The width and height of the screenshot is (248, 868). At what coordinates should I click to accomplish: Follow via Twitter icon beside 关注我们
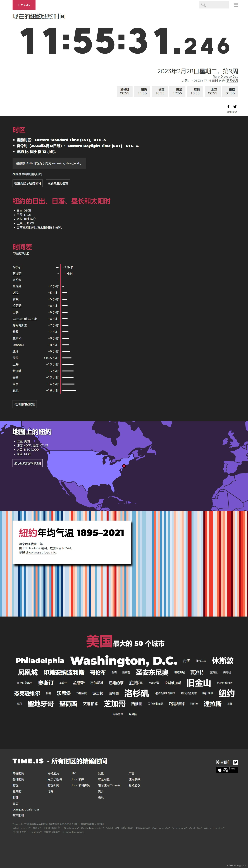tap(236, 762)
